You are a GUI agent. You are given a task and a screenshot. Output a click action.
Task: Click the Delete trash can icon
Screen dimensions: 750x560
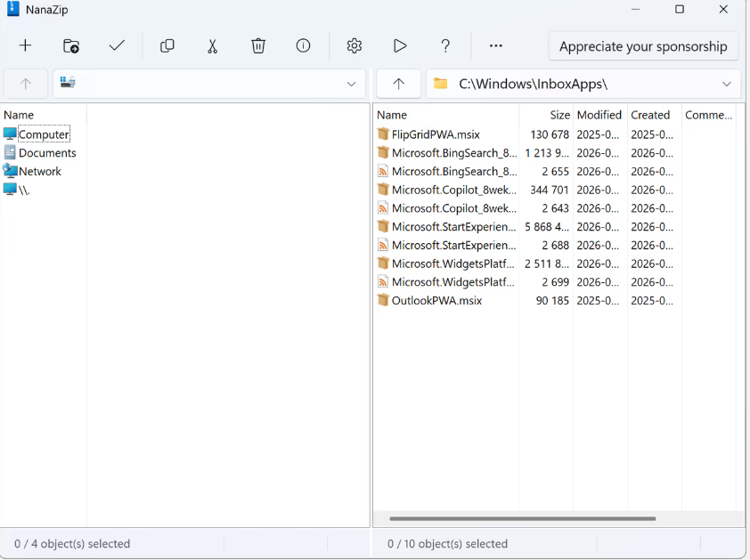[x=258, y=46]
